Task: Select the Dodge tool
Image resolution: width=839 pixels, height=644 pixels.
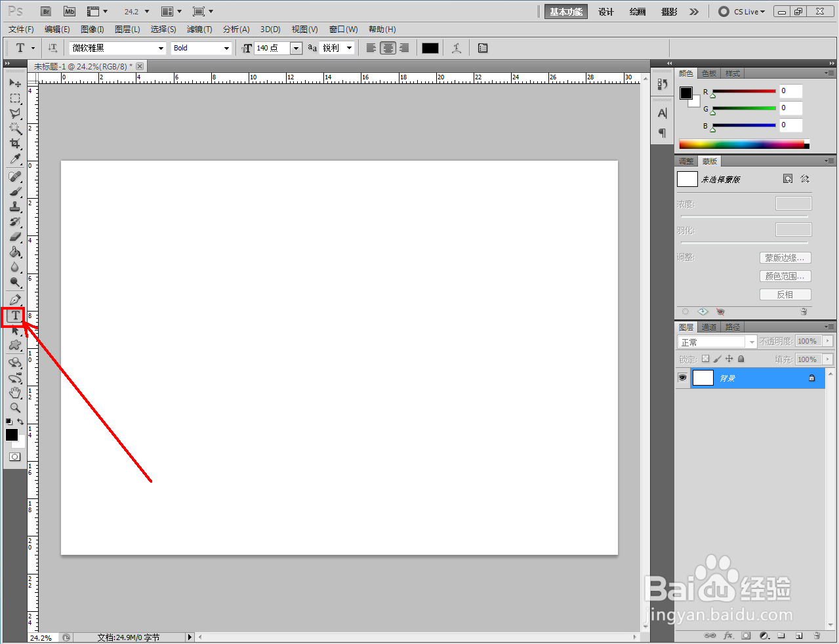Action: click(15, 283)
